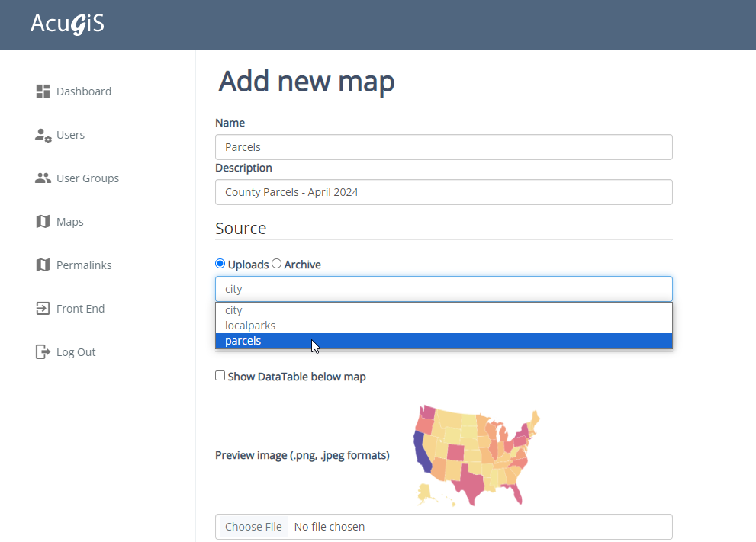Select the Uploads radio button
This screenshot has width=756, height=542.
click(x=220, y=264)
